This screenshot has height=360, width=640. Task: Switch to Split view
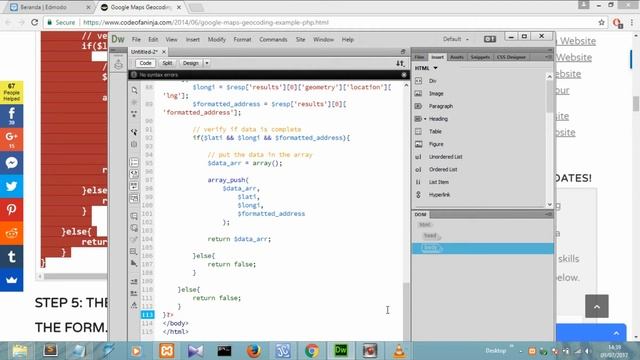(167, 63)
